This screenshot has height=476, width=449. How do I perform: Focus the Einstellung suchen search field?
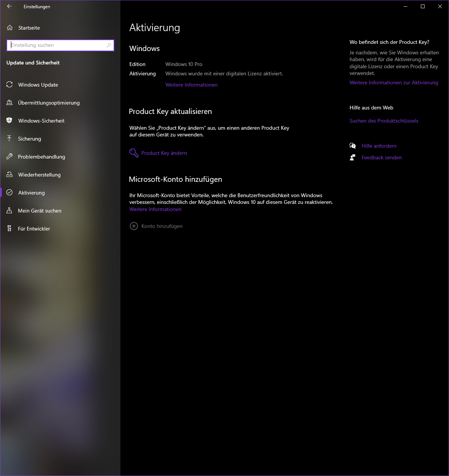(60, 45)
